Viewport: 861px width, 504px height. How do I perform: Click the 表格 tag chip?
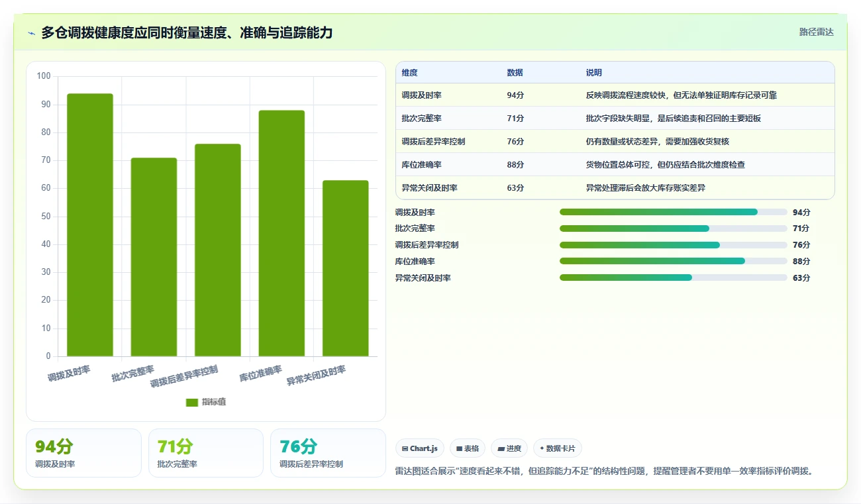[468, 448]
